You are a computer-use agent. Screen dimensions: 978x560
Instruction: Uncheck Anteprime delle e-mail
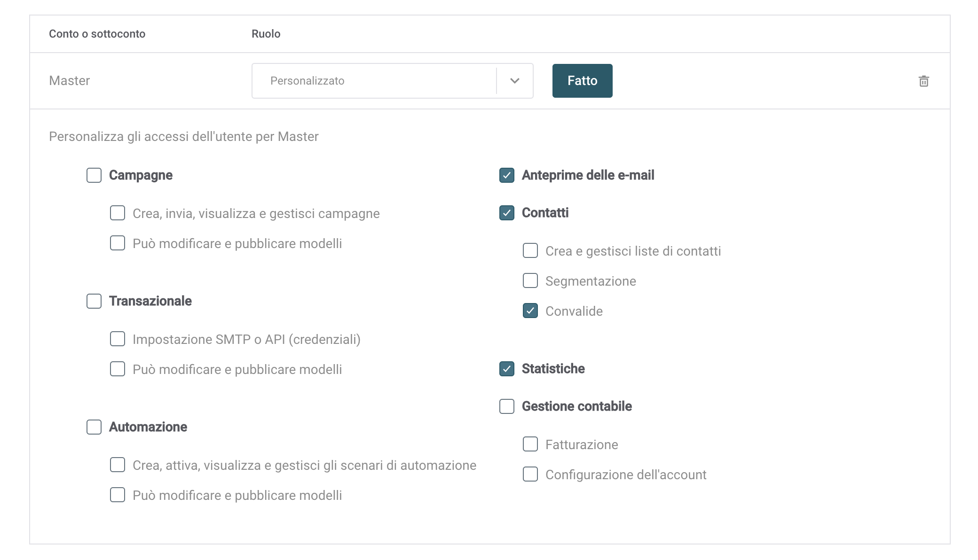pos(507,175)
